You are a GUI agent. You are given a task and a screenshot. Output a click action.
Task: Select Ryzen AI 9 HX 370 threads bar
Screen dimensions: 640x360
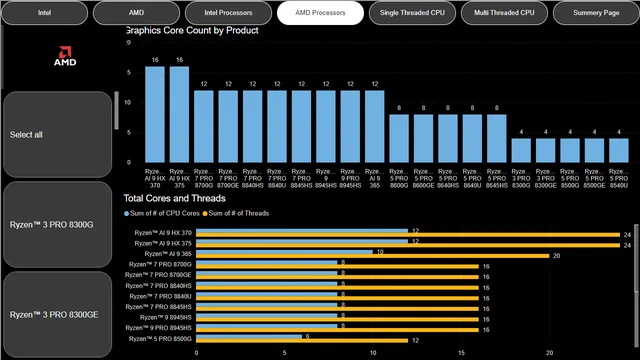pos(408,235)
